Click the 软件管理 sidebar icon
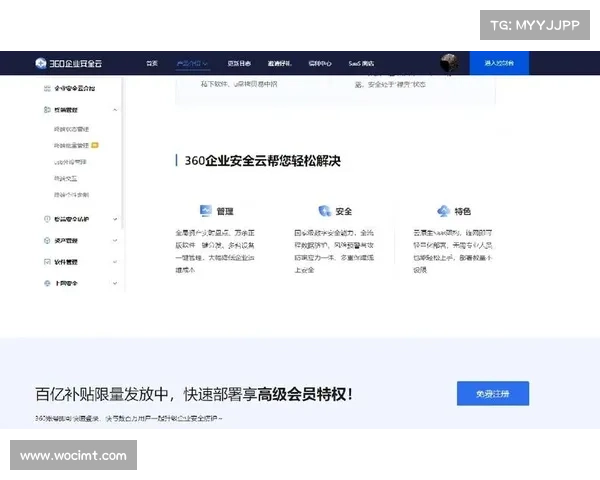This screenshot has height=480, width=600. pos(47,262)
